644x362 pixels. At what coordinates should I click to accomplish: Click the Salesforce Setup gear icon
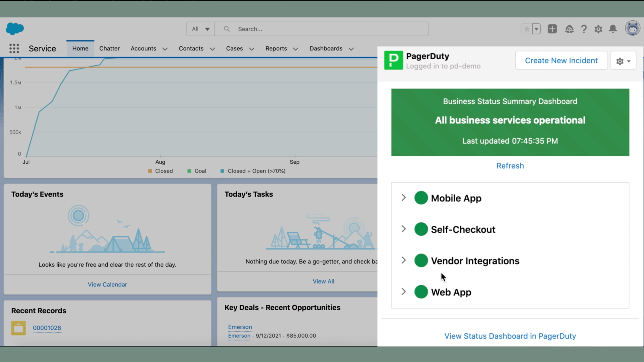pyautogui.click(x=598, y=29)
